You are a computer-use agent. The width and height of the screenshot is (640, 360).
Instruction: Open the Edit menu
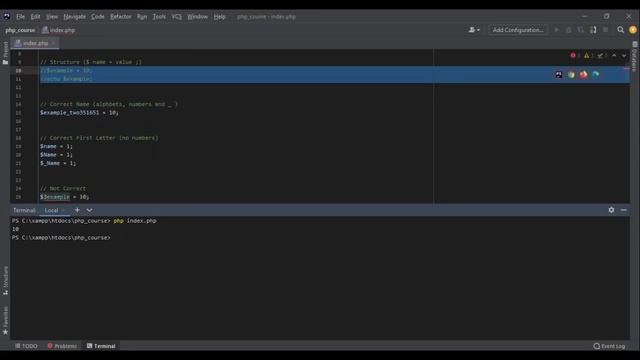click(36, 17)
